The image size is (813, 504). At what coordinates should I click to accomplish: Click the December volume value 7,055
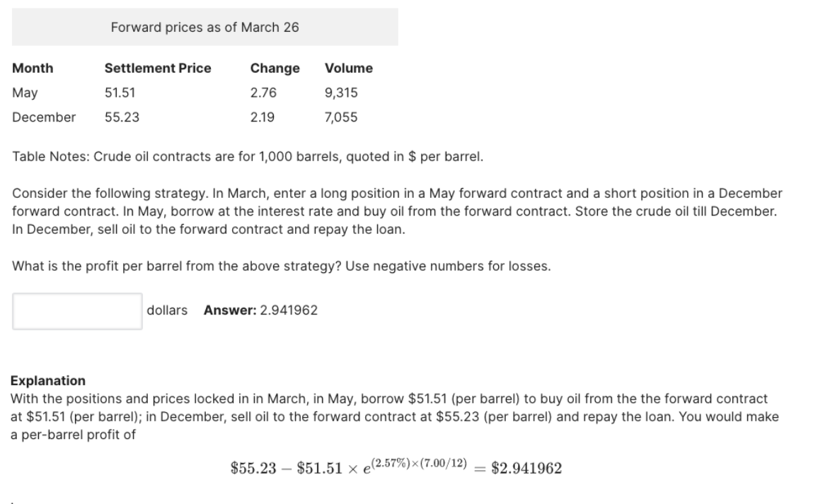341,117
